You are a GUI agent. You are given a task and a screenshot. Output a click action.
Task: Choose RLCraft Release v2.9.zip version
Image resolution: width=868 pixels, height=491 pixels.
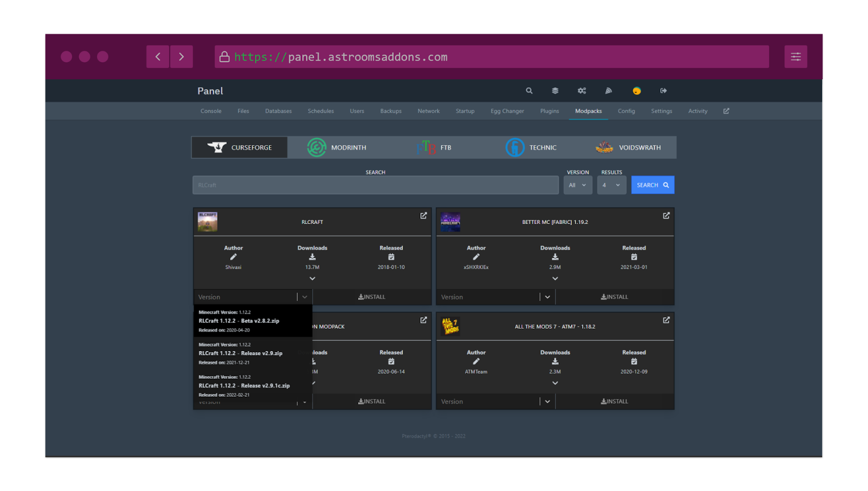point(253,353)
